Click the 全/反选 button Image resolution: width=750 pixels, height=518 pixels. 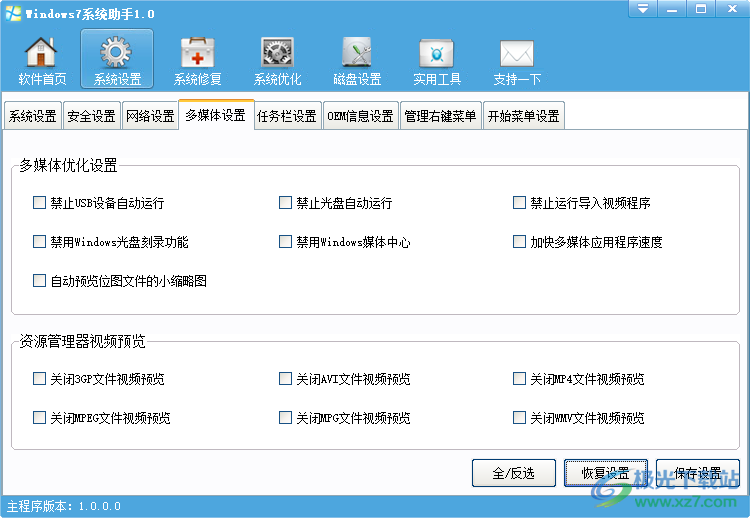514,473
